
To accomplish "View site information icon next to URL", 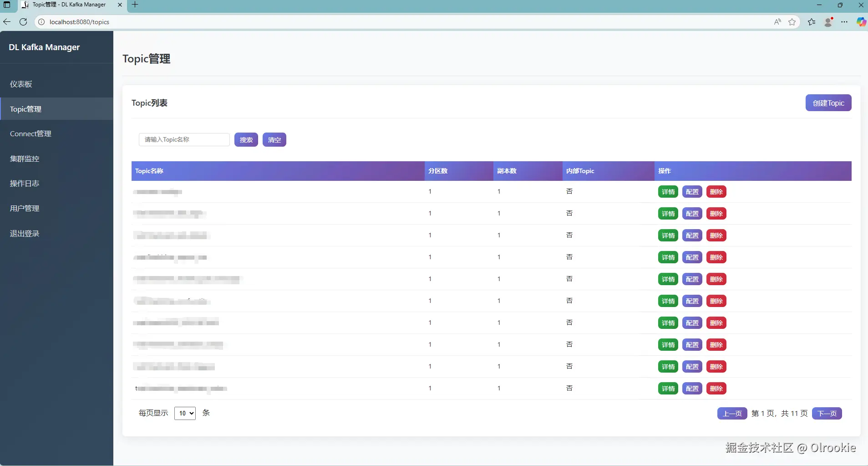I will tap(41, 22).
